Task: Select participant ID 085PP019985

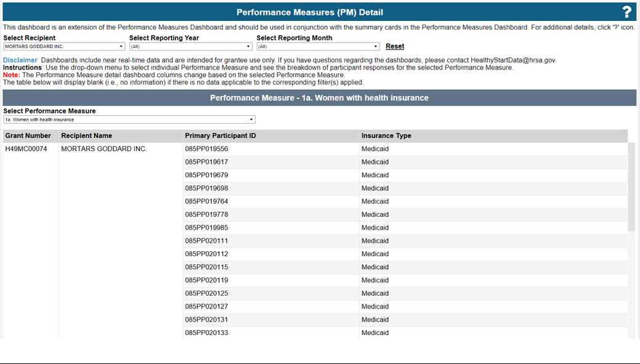Action: [x=206, y=228]
